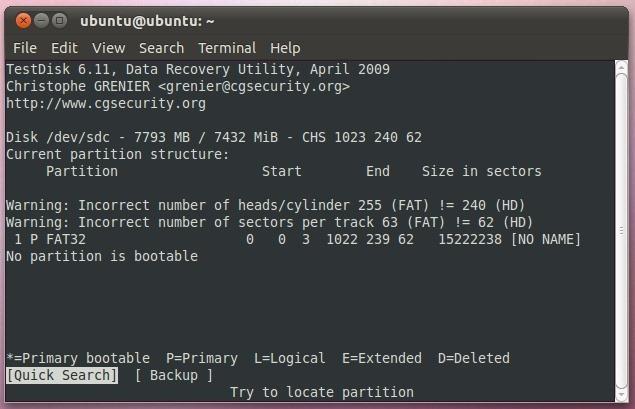Click the ubuntu@ubuntu title bar text

click(147, 20)
